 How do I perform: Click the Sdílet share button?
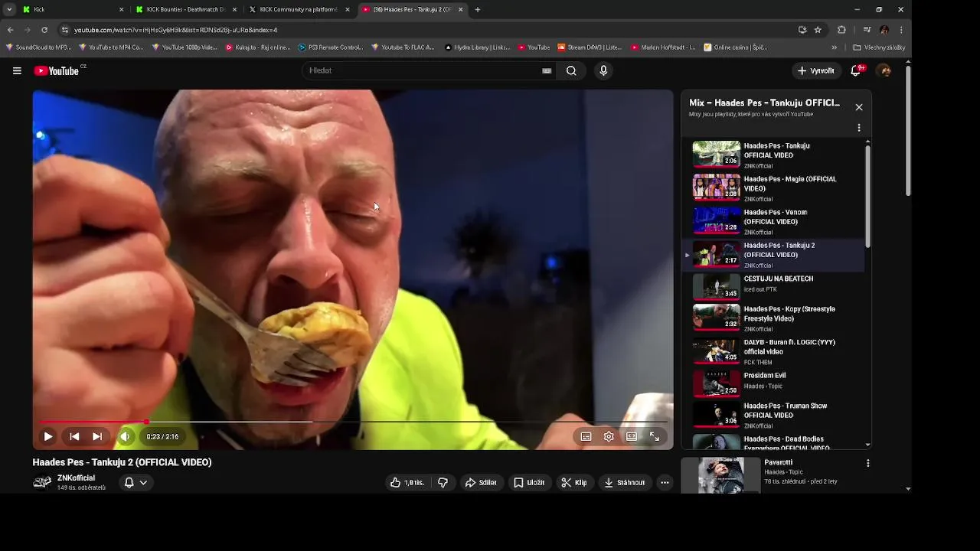[x=481, y=482]
